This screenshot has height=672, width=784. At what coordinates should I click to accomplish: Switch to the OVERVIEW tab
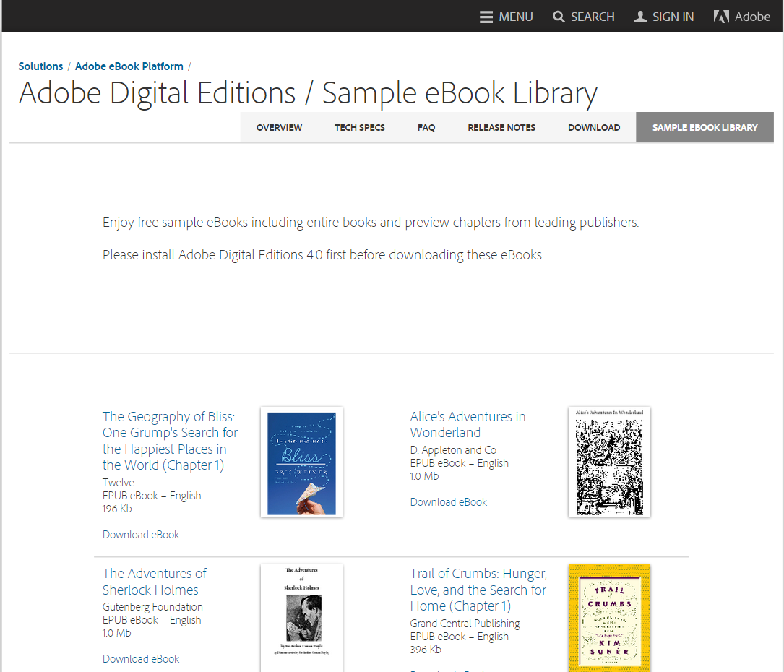pyautogui.click(x=279, y=127)
